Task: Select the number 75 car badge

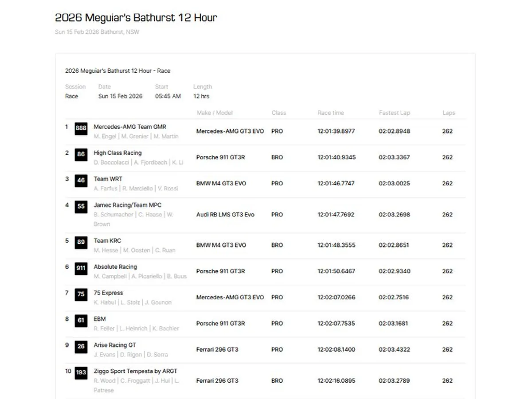Action: (81, 294)
